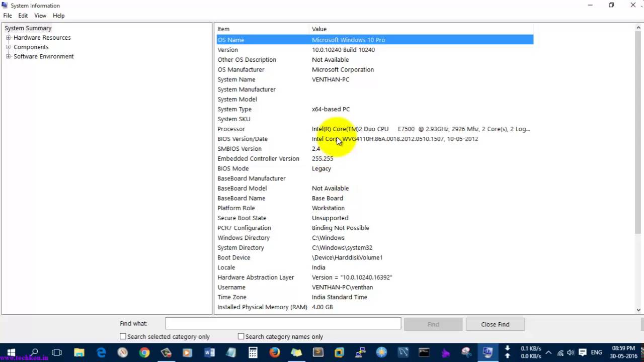
Task: Select the Locale row
Action: pyautogui.click(x=375, y=267)
